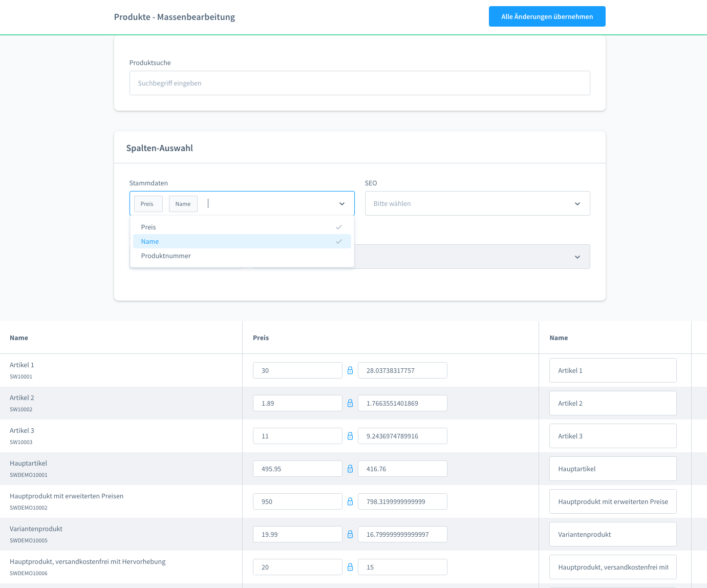Click 'Alle Änderungen übernehmen' button
This screenshot has height=588, width=707.
tap(547, 16)
